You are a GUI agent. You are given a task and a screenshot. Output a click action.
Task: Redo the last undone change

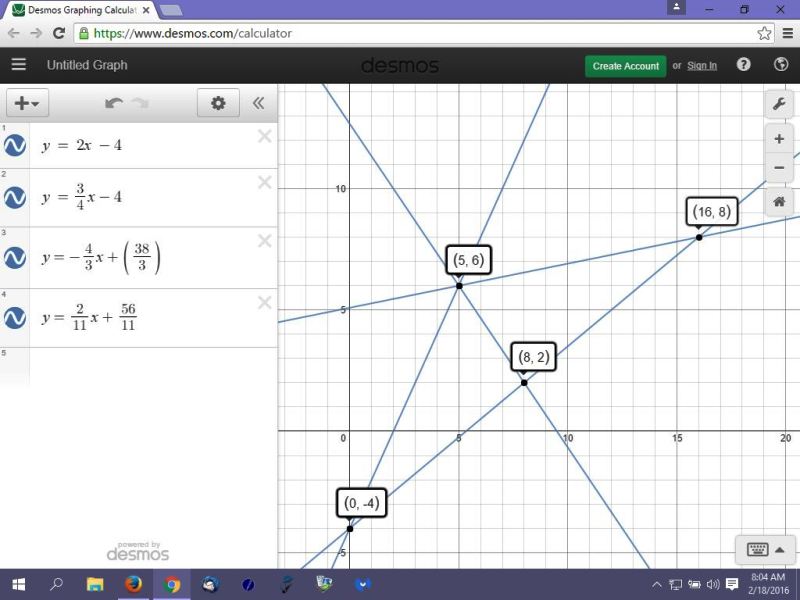coord(140,103)
